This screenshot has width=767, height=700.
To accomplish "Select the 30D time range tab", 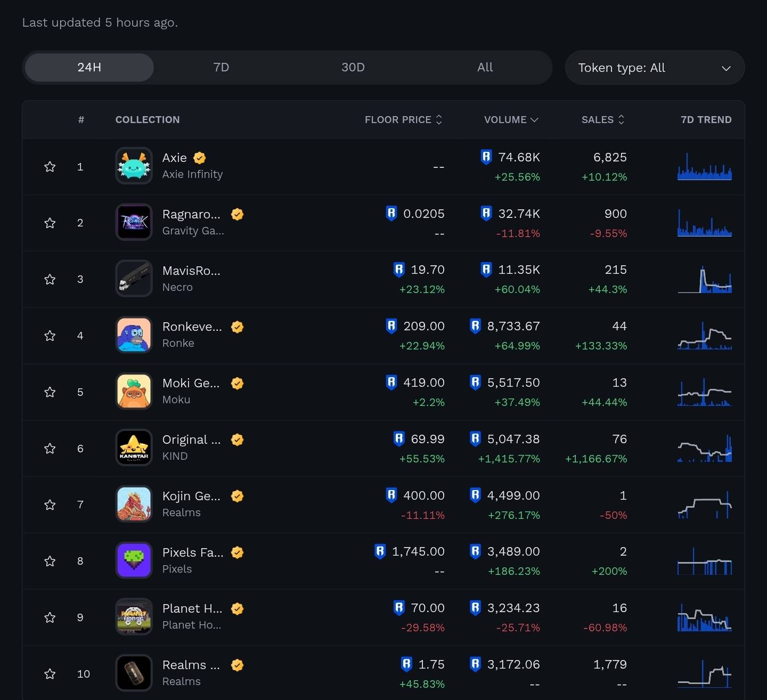I will [x=353, y=67].
